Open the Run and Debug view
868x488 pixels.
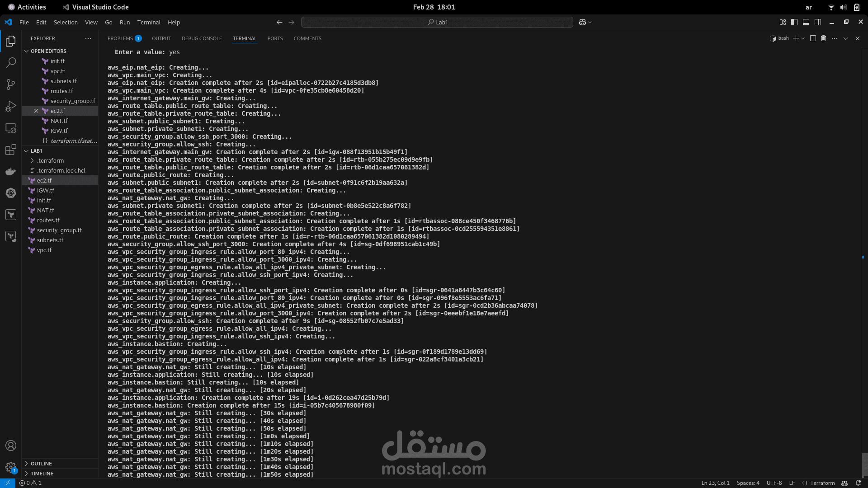11,106
